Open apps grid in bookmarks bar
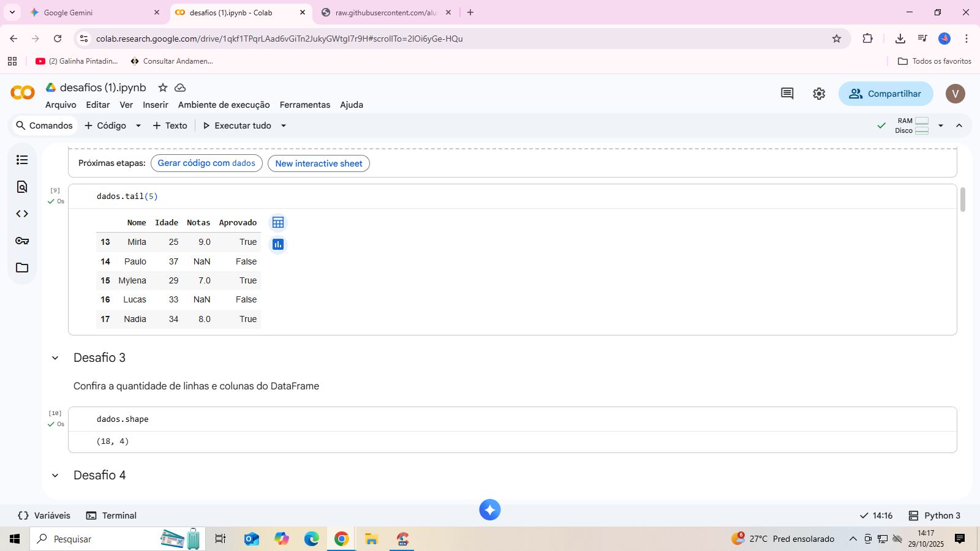Viewport: 980px width, 551px height. click(x=12, y=61)
